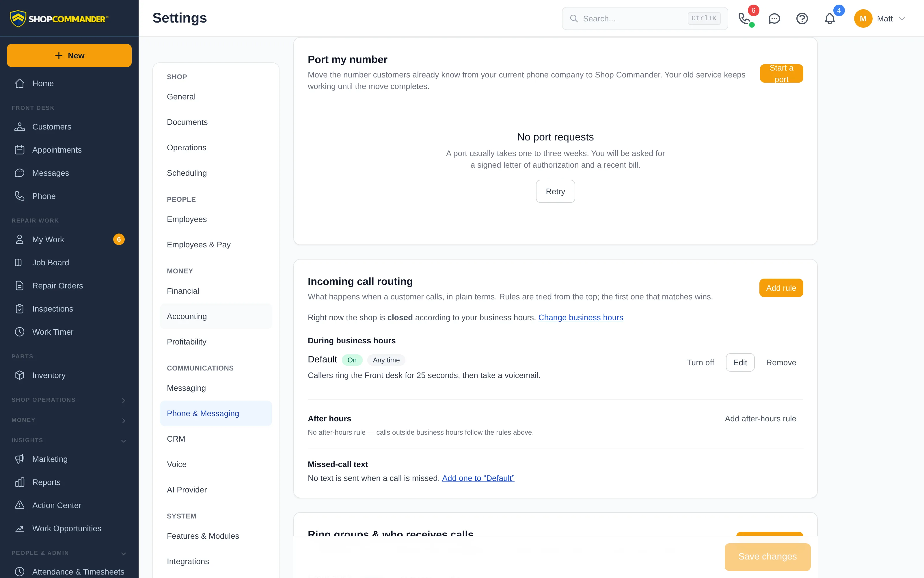
Task: Click Retry under No port requests
Action: coord(555,191)
